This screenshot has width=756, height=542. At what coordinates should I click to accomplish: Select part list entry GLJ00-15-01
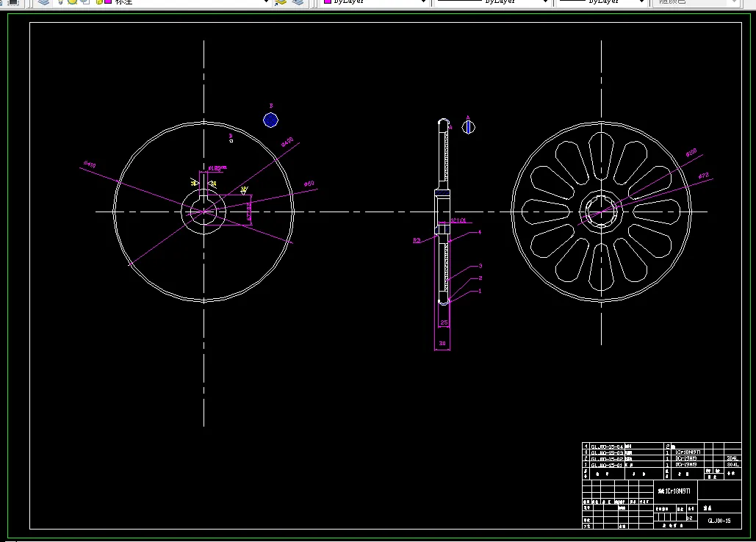[x=607, y=465]
